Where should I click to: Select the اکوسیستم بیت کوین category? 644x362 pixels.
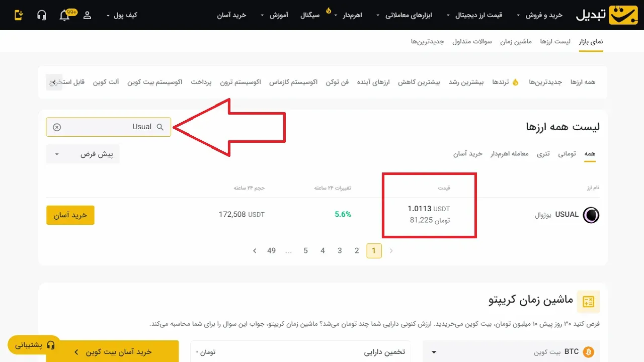155,82
